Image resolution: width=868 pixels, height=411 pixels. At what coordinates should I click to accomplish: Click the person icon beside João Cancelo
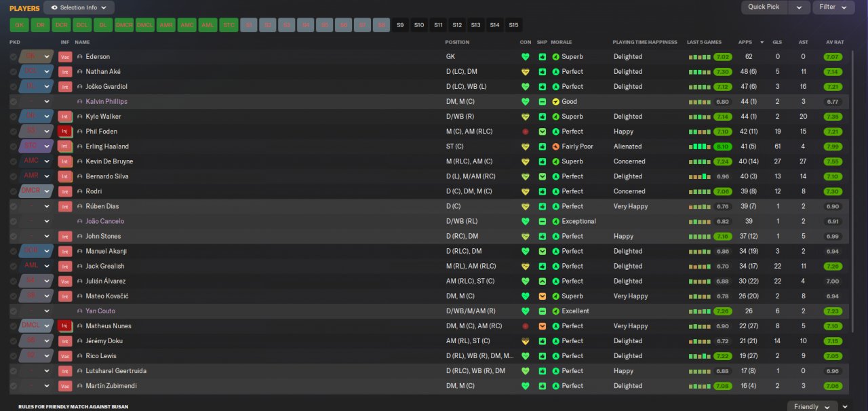click(80, 222)
